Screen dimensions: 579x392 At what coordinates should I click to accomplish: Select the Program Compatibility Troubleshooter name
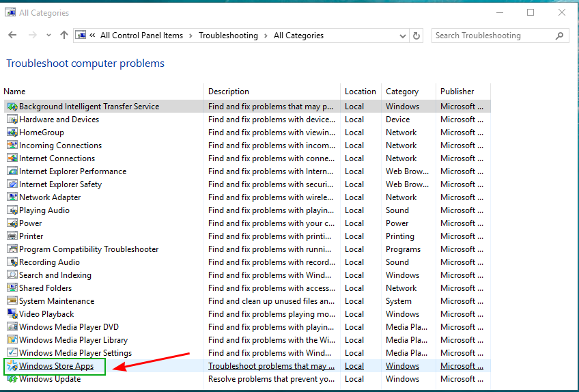[89, 249]
